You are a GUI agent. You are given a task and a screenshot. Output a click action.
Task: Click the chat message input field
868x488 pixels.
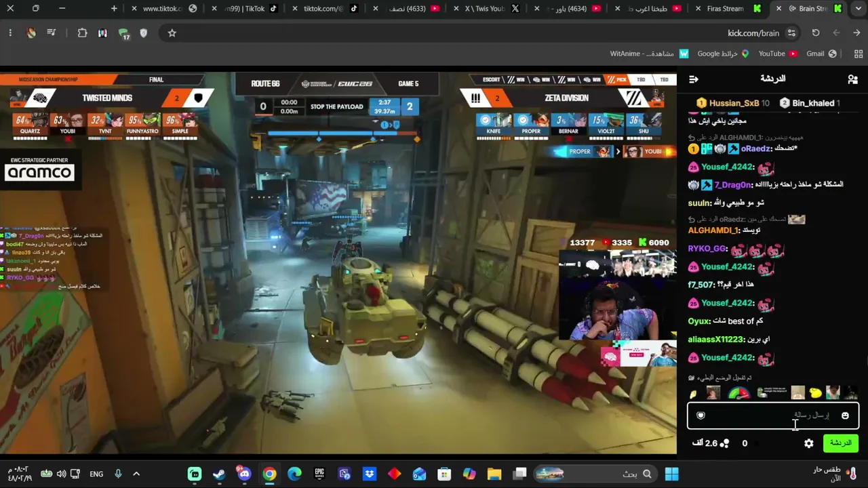(773, 415)
